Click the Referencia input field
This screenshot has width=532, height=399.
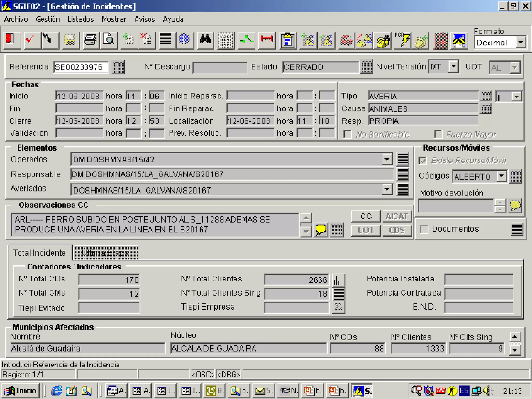pos(81,68)
